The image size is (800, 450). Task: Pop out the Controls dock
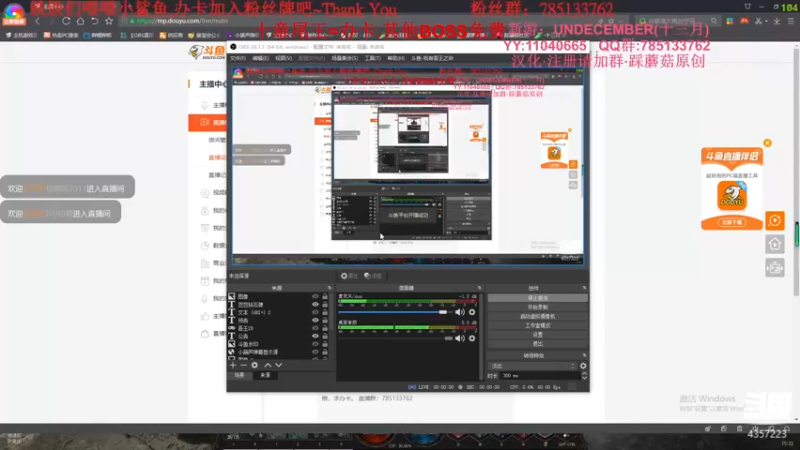tap(584, 288)
